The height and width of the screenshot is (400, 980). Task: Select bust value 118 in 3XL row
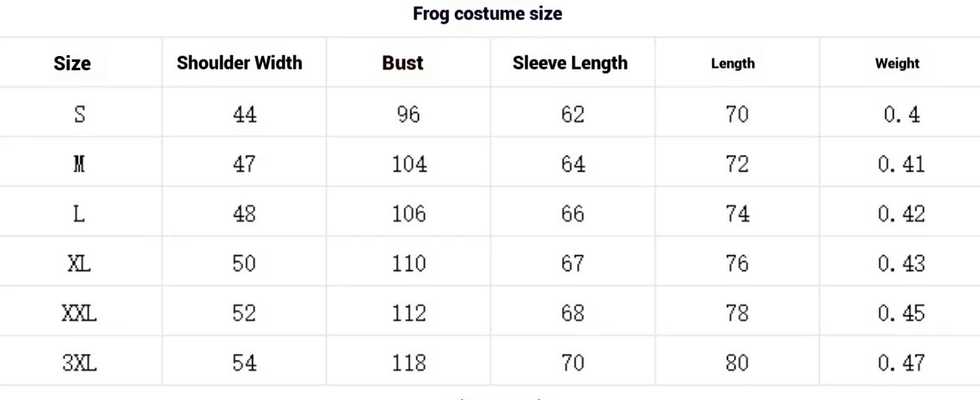(409, 363)
